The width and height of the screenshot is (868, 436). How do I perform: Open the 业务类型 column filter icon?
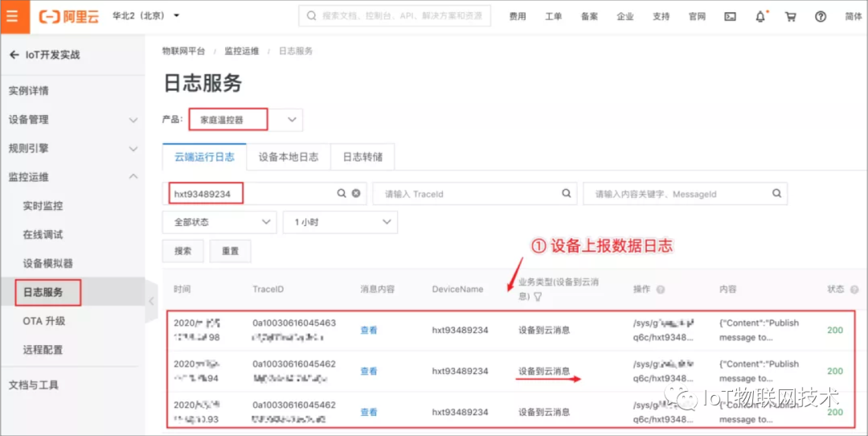pyautogui.click(x=538, y=297)
